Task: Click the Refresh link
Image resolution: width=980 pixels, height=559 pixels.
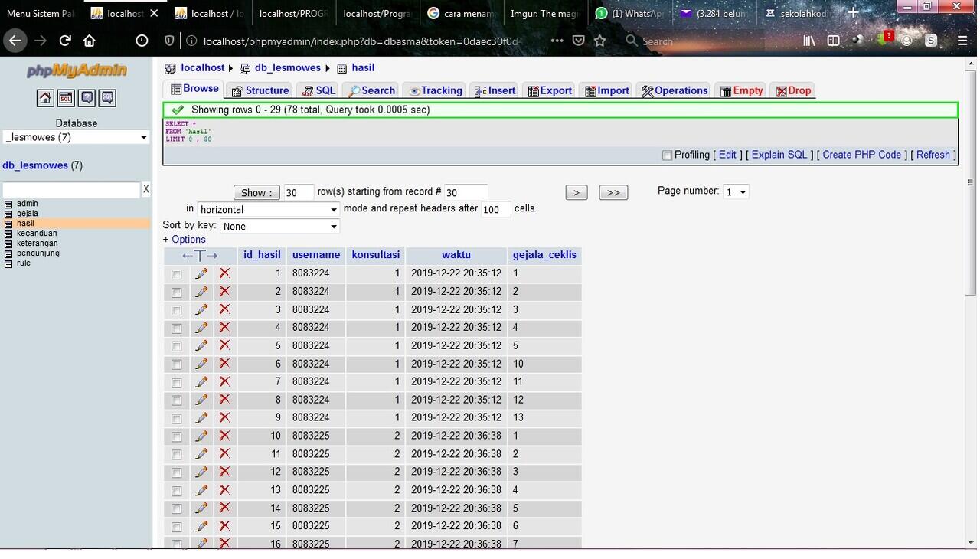Action: tap(933, 155)
